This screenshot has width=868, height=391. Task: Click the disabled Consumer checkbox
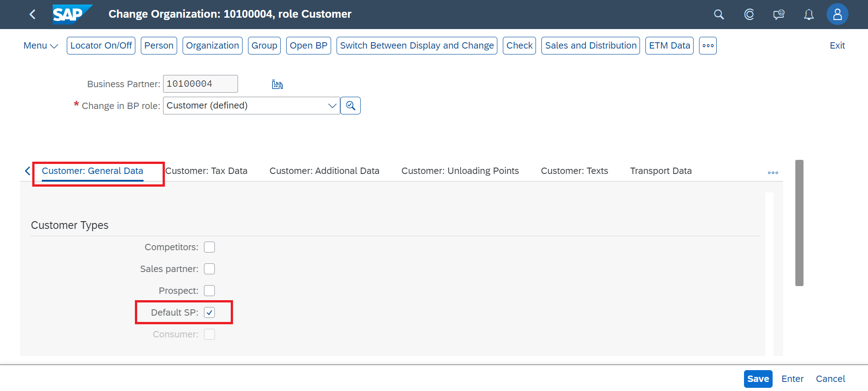209,334
